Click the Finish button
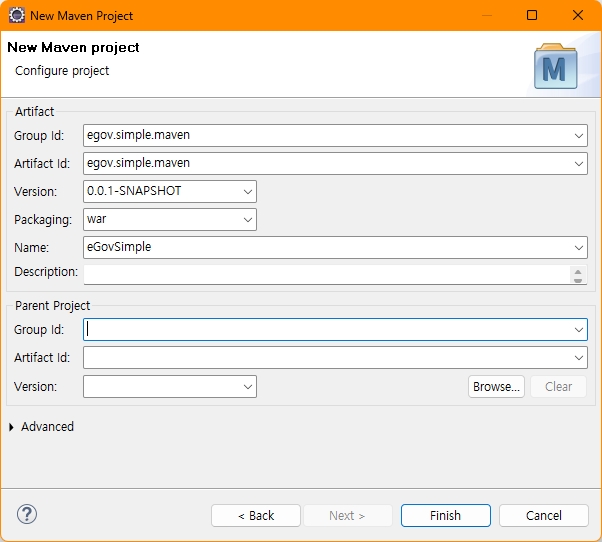Viewport: 602px width, 542px height. (446, 516)
